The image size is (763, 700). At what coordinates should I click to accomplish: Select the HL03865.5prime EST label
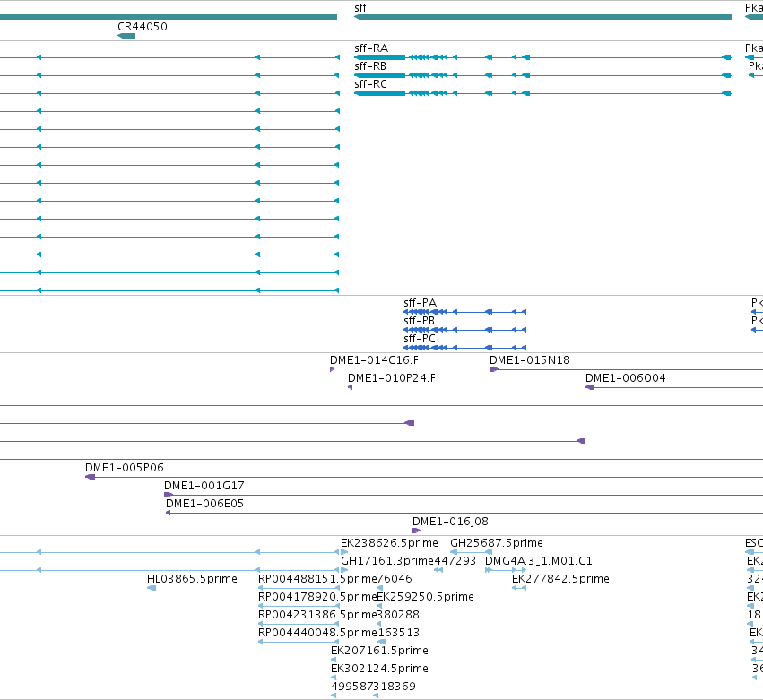[192, 579]
